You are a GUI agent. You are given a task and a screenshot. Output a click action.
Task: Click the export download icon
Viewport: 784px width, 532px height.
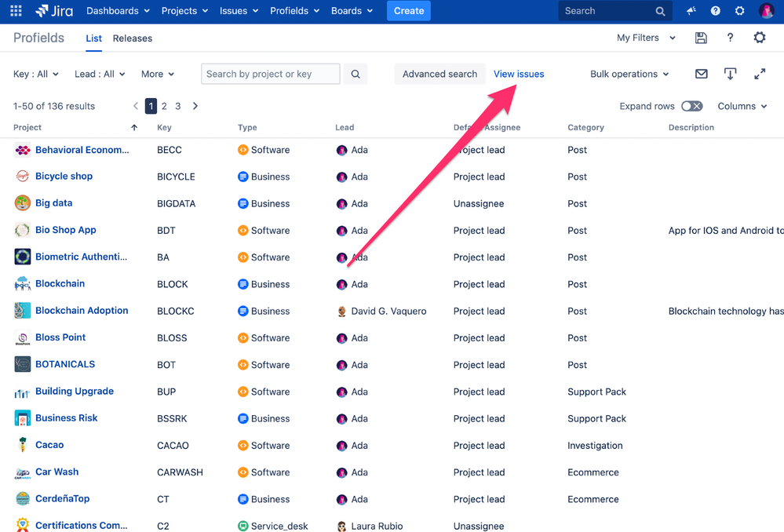point(730,74)
